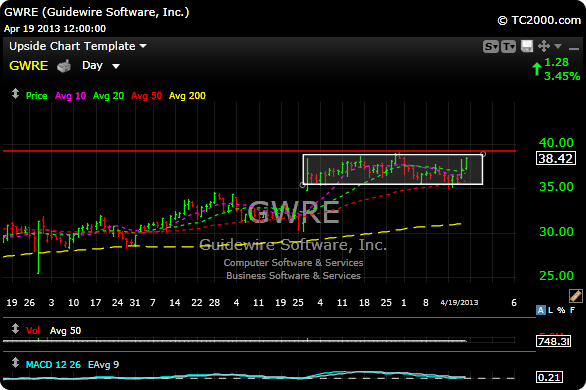Image resolution: width=586 pixels, height=390 pixels.
Task: Click the MACD pane resize arrows icon
Action: (x=15, y=362)
